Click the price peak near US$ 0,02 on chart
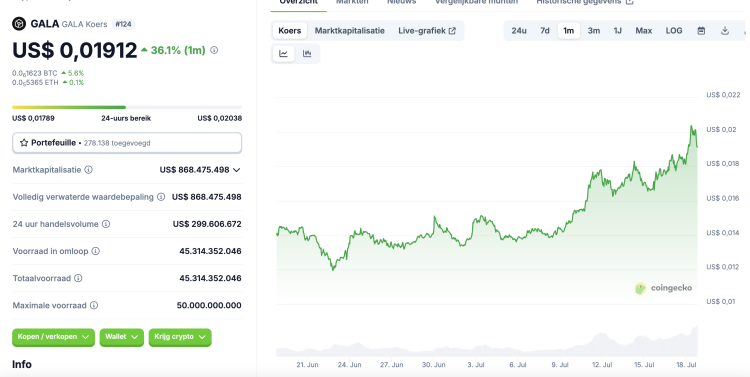The image size is (750, 377). coord(691,127)
